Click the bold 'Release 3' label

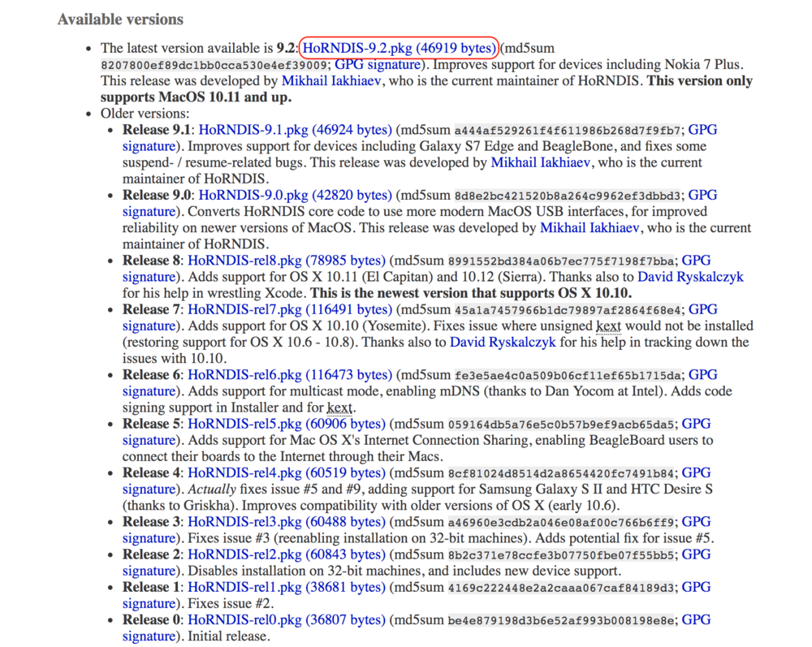pos(151,522)
